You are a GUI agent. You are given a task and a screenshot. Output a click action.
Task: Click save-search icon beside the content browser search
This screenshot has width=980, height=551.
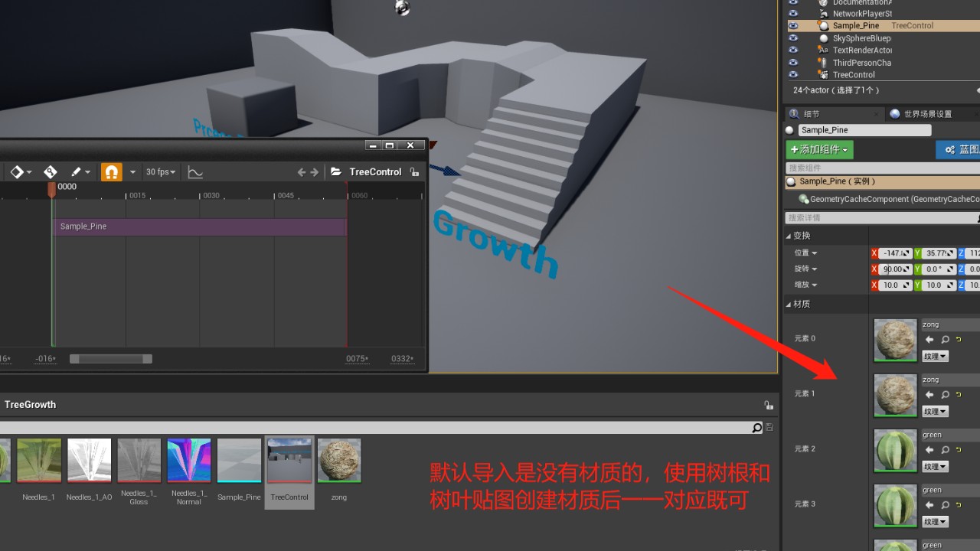pyautogui.click(x=769, y=428)
